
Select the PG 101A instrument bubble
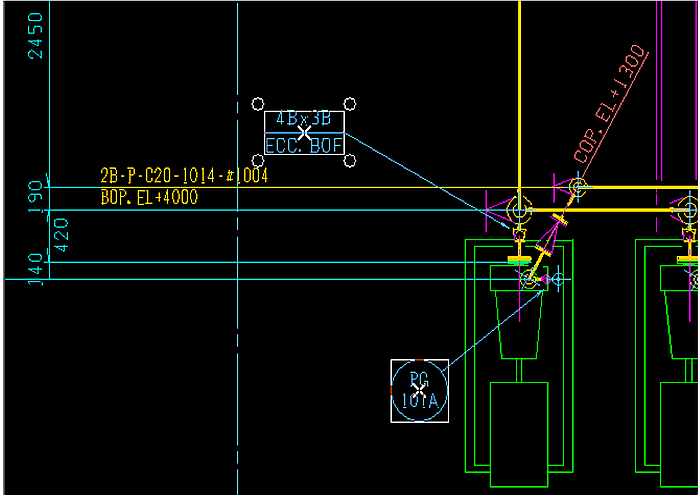(419, 390)
